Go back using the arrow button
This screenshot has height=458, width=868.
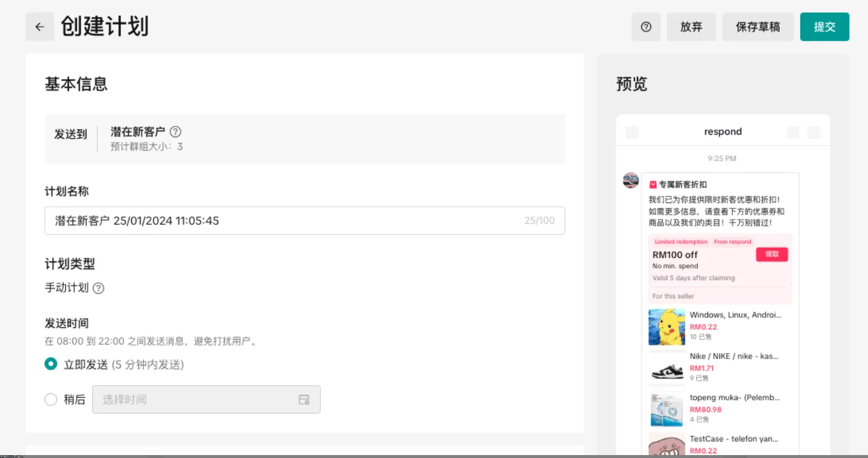click(39, 27)
